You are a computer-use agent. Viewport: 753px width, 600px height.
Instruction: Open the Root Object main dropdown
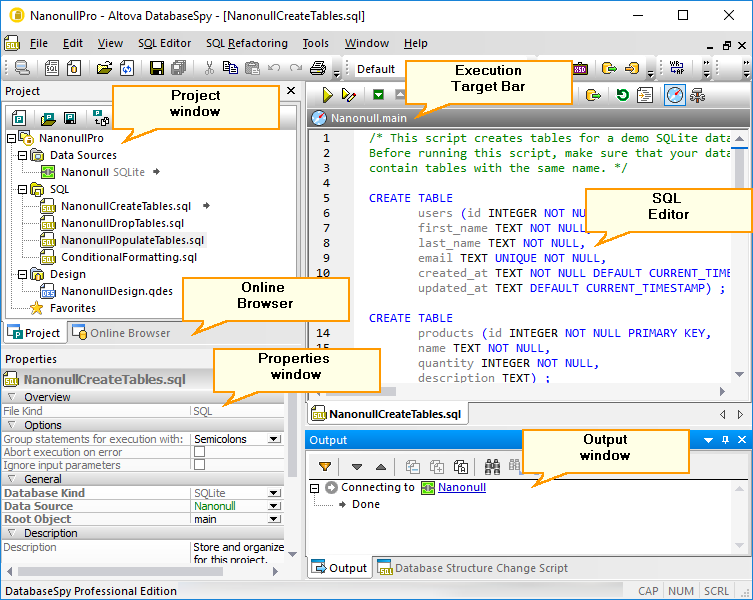(274, 519)
